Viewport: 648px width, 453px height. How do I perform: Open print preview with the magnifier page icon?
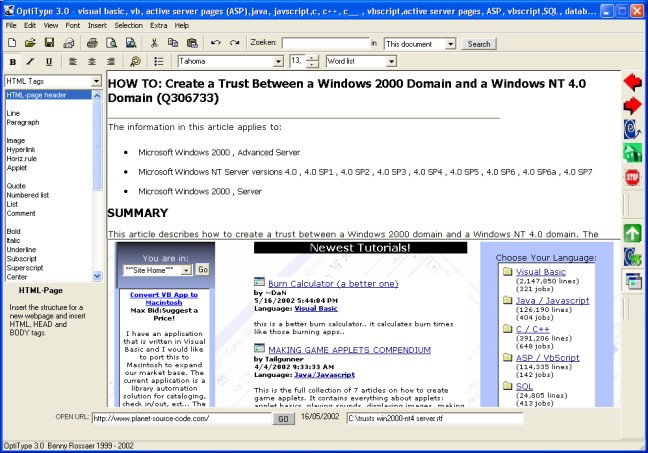[111, 43]
